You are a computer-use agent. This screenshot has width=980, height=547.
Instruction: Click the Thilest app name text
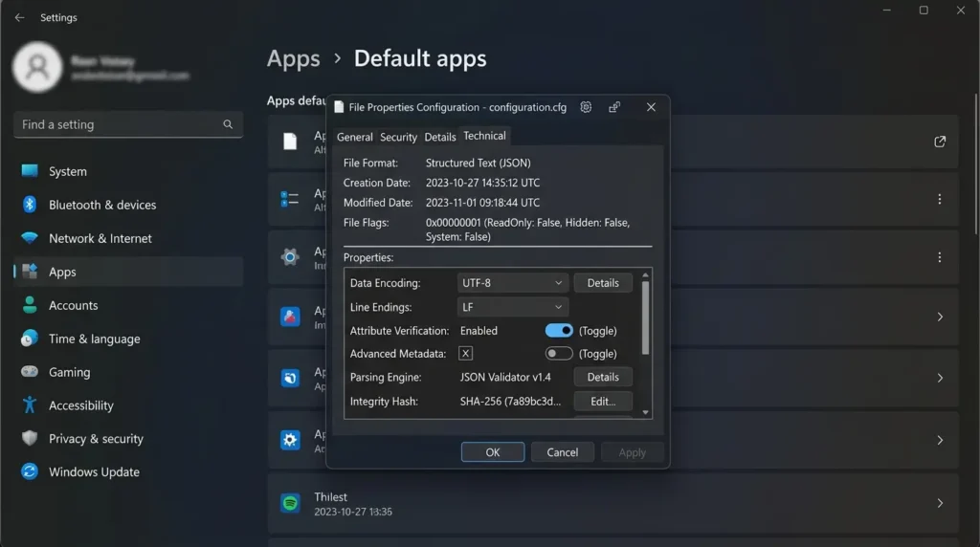[330, 497]
